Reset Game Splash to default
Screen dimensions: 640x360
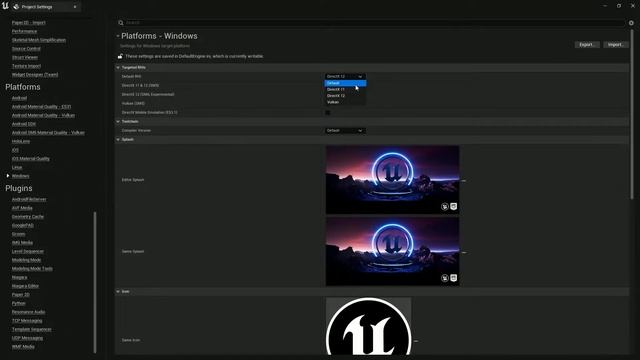[464, 253]
